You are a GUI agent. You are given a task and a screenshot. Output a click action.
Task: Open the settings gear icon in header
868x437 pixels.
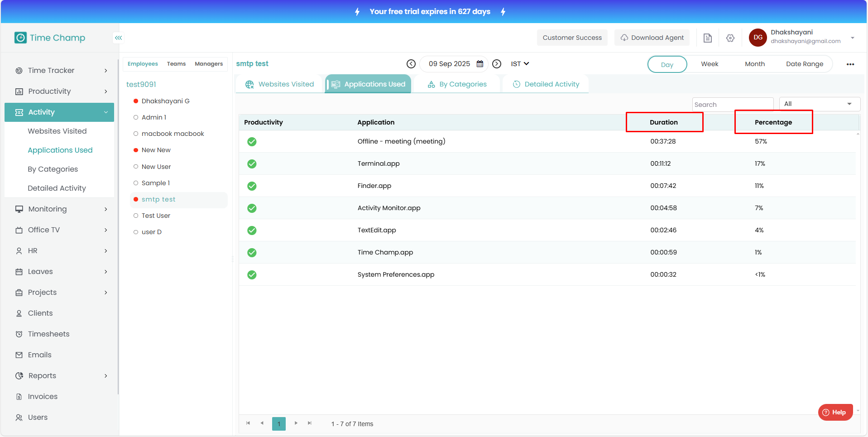[x=730, y=38]
